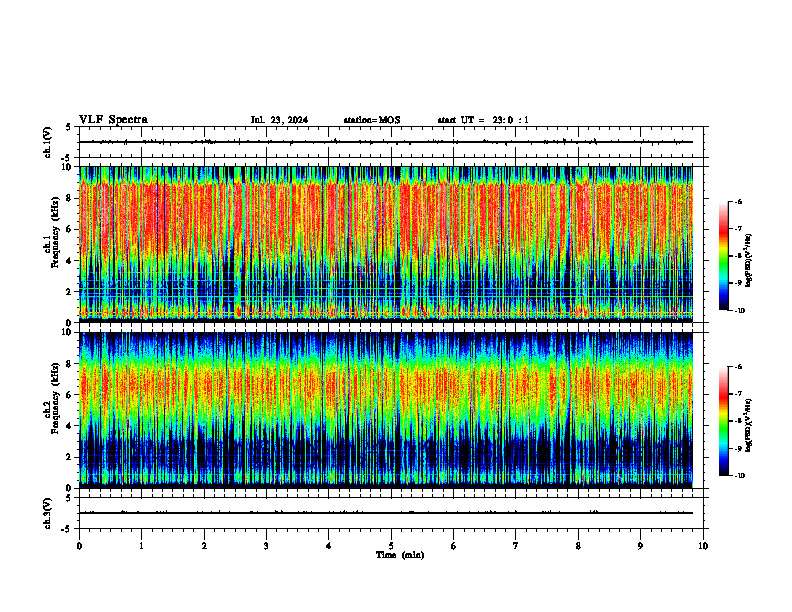Click '-6' on ch.1 color bar scale

tap(737, 201)
